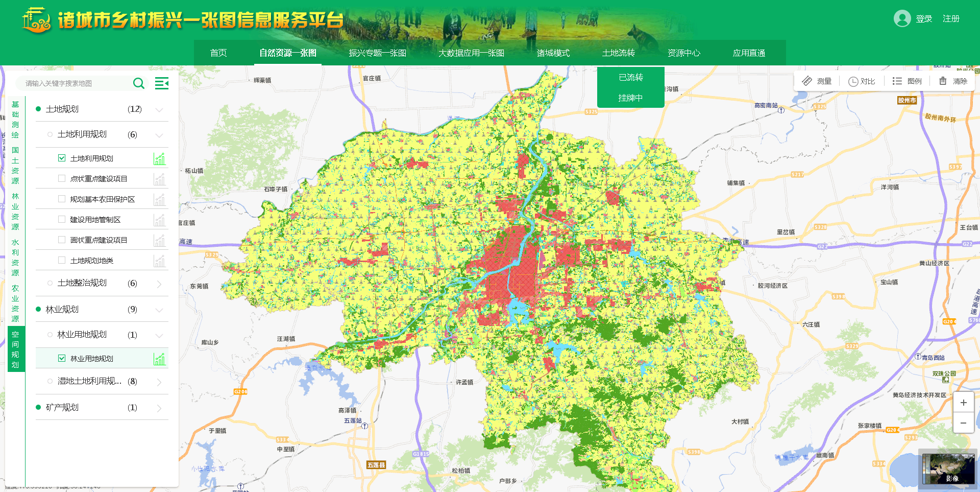Collapse the 土地规划 category

[159, 110]
